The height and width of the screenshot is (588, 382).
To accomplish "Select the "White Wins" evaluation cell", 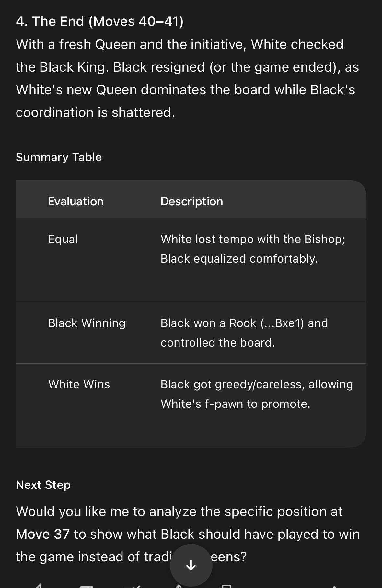I will coord(79,384).
